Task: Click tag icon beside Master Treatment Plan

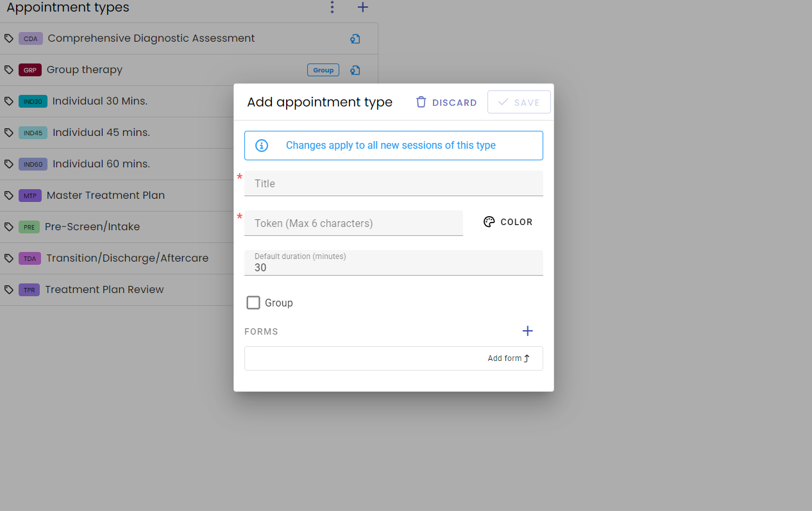Action: (x=9, y=196)
